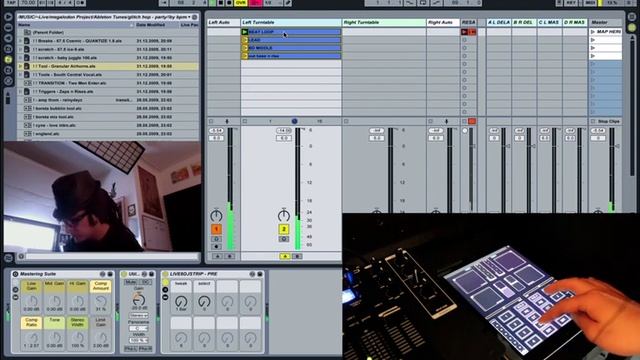Click the show/hide browser triangle icon

click(8, 17)
